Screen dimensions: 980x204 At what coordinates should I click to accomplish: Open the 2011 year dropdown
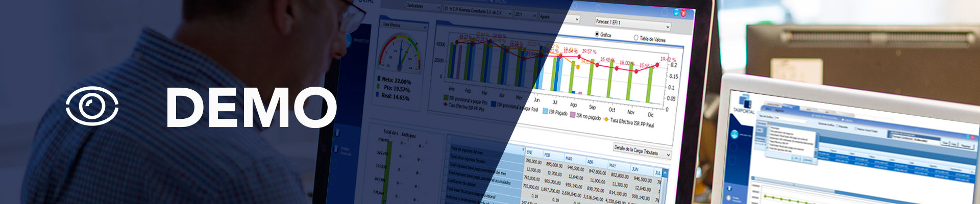(x=525, y=15)
